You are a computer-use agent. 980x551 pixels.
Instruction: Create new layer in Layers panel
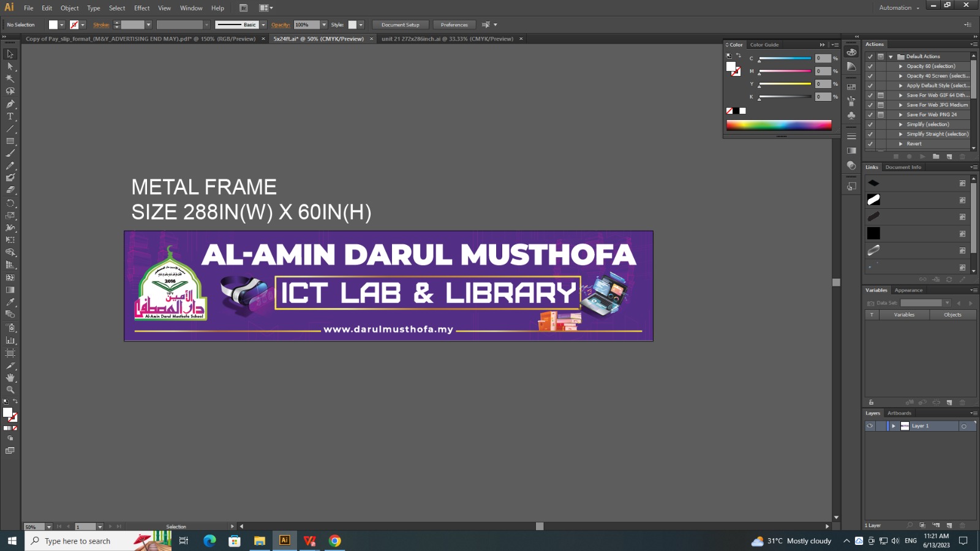[x=949, y=525]
